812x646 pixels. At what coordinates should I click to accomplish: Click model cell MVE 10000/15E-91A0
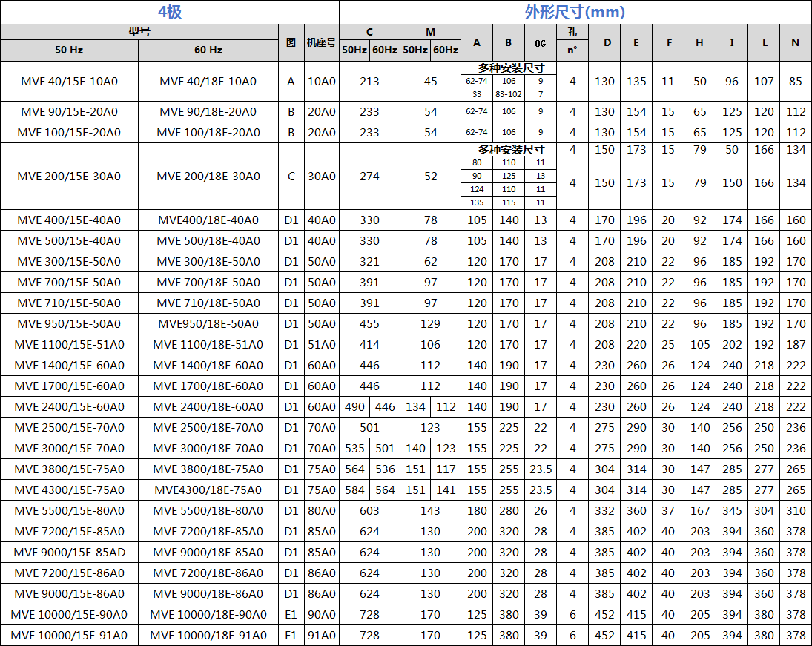click(x=69, y=636)
